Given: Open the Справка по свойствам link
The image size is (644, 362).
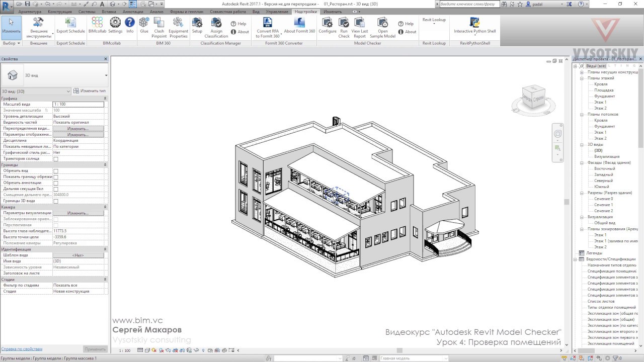Looking at the screenshot, I should tap(22, 349).
